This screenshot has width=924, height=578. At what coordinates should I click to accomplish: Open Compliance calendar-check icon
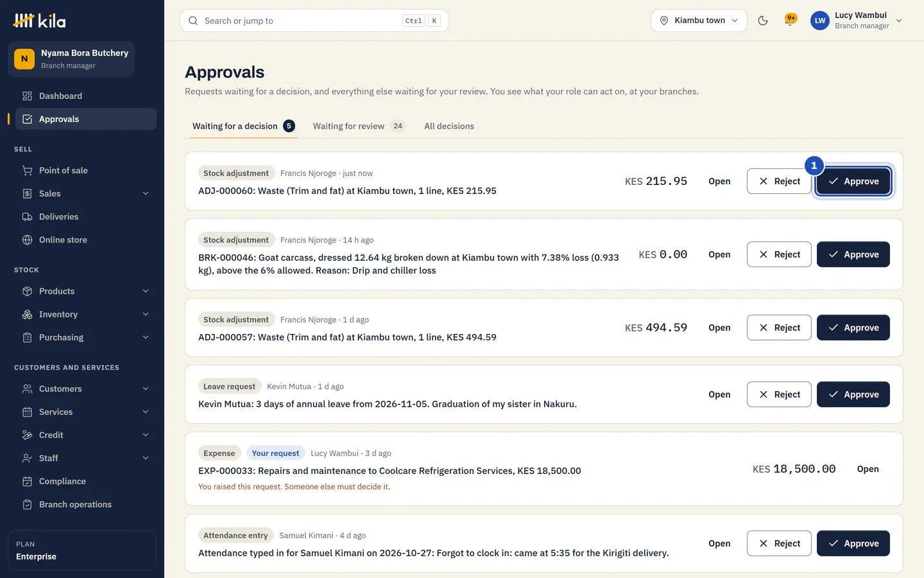[x=27, y=481]
